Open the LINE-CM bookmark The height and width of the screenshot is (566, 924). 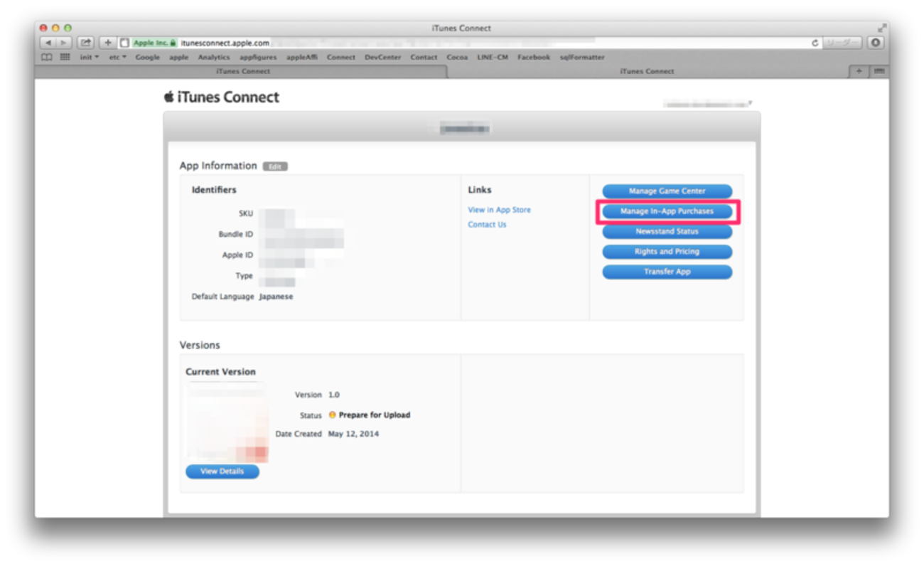493,57
